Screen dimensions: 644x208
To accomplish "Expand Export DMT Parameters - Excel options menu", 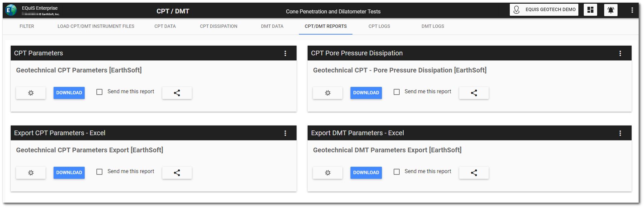I will coord(620,133).
